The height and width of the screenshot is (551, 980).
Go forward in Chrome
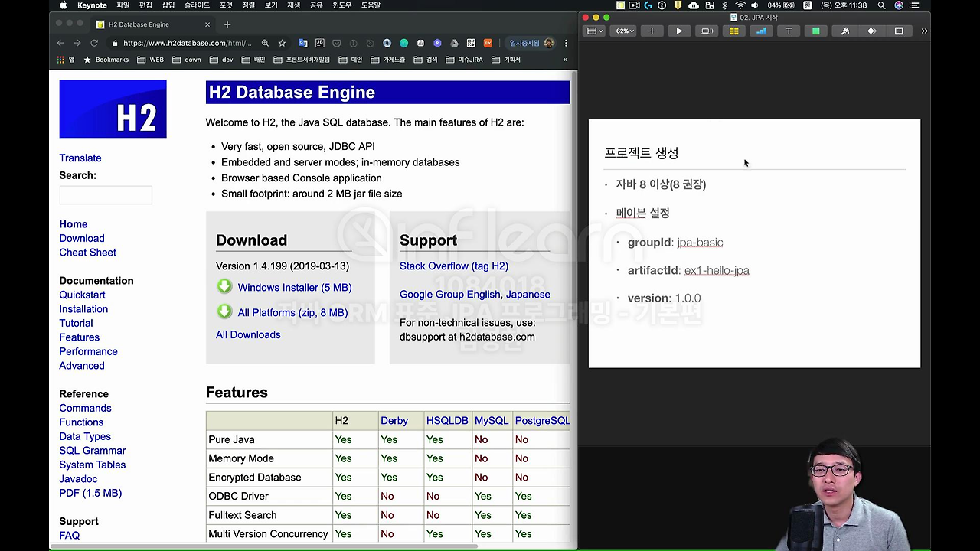click(77, 43)
